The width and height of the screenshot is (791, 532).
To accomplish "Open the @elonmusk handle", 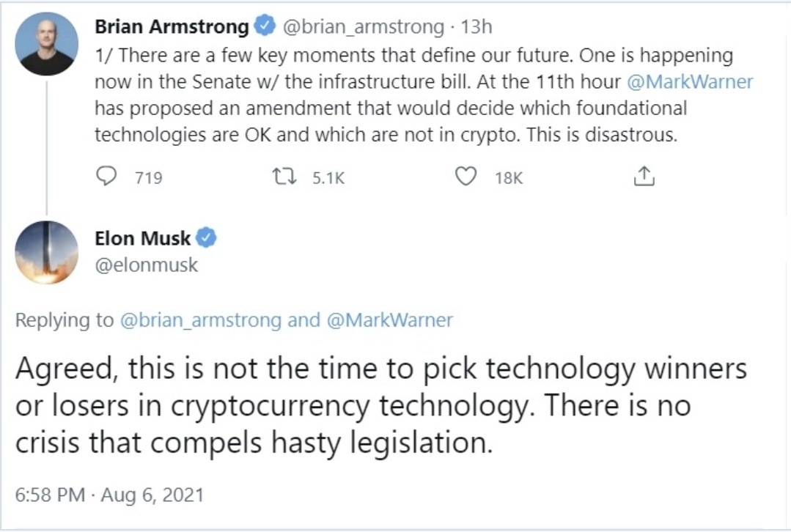I will coord(146,265).
